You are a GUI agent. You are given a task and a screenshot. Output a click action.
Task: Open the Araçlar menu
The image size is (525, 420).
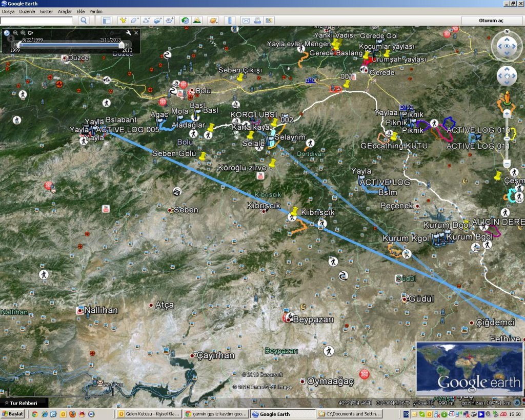[65, 11]
